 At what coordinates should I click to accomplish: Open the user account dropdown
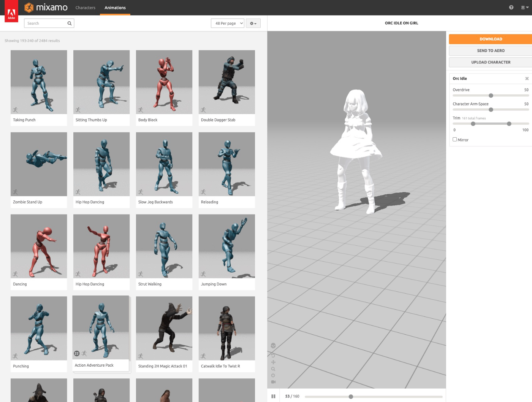pyautogui.click(x=525, y=7)
